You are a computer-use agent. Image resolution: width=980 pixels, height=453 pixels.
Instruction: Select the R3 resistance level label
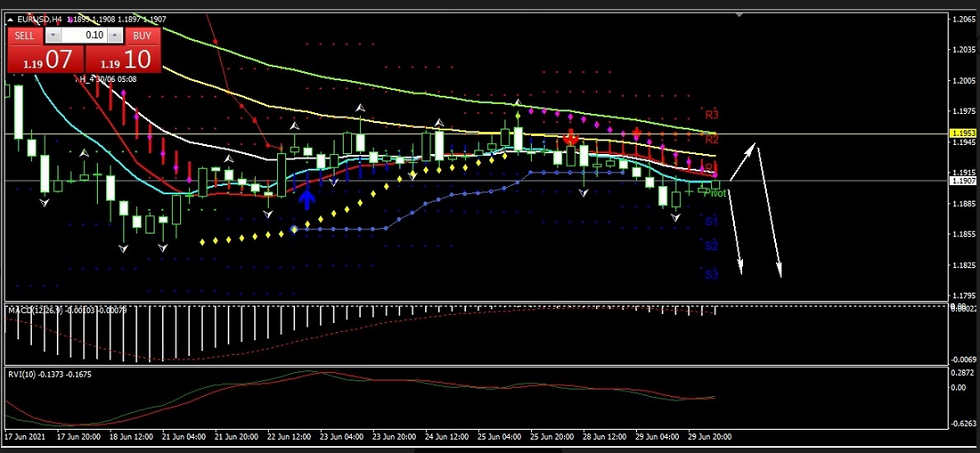pyautogui.click(x=712, y=115)
